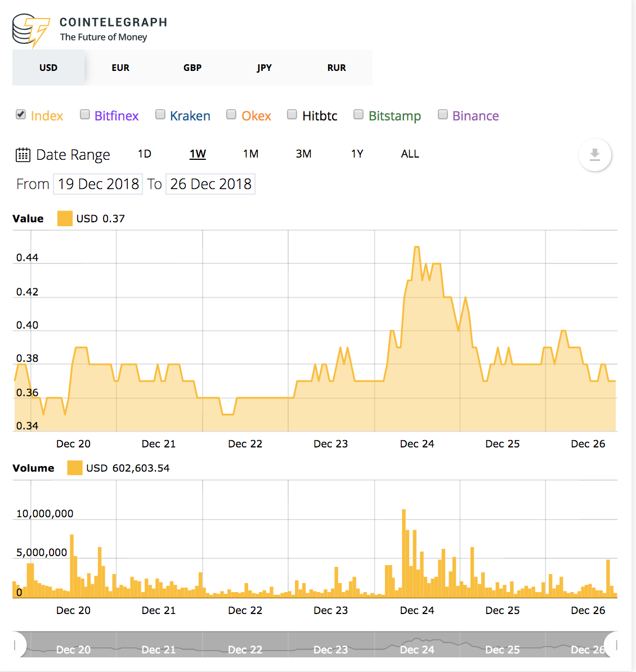Screen dimensions: 636x672
Task: Click 'The Future of Money' tagline
Action: [104, 37]
